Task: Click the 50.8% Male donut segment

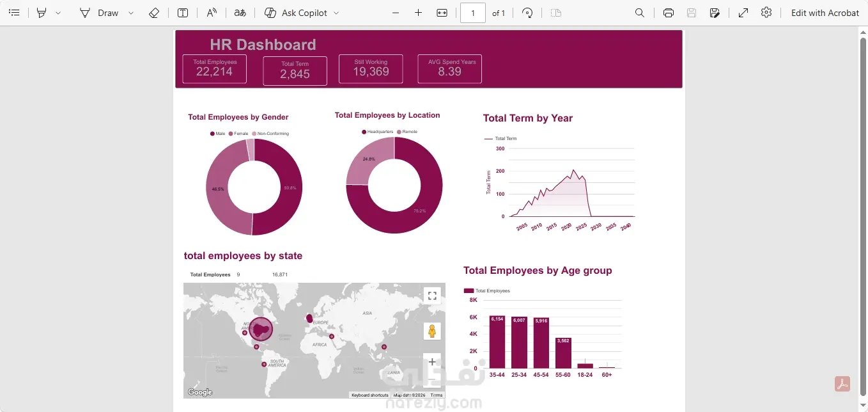Action: (x=291, y=188)
